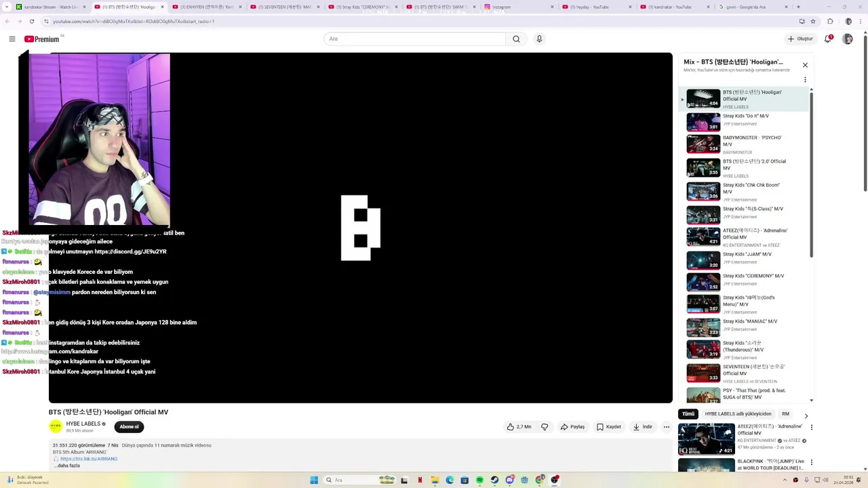Close the Mix playlist panel
The width and height of the screenshot is (868, 488).
805,65
